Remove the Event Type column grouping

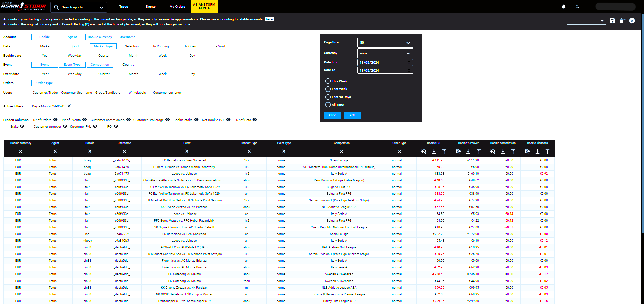tap(284, 151)
